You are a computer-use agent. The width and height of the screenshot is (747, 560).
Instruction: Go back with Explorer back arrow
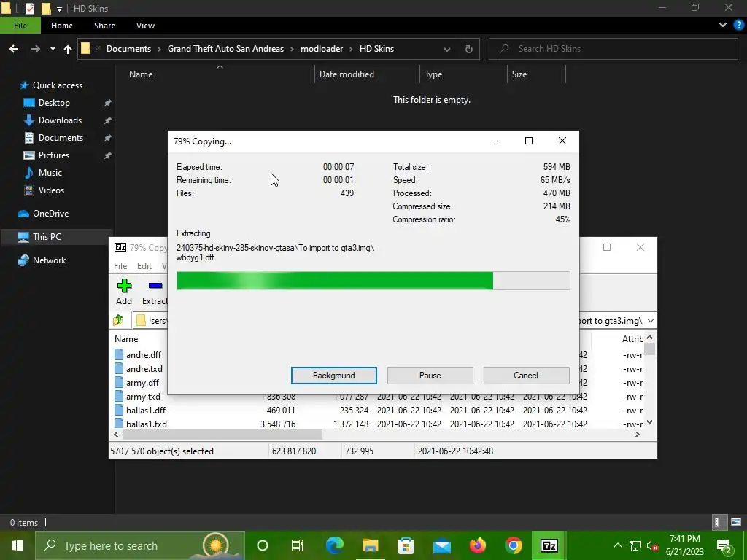click(14, 49)
